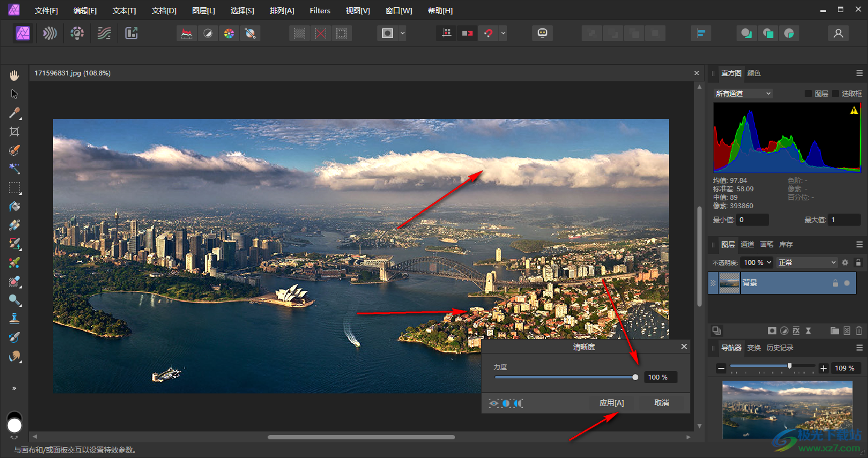Toggle visibility dot of 背景 layer
868x458 pixels.
[847, 283]
